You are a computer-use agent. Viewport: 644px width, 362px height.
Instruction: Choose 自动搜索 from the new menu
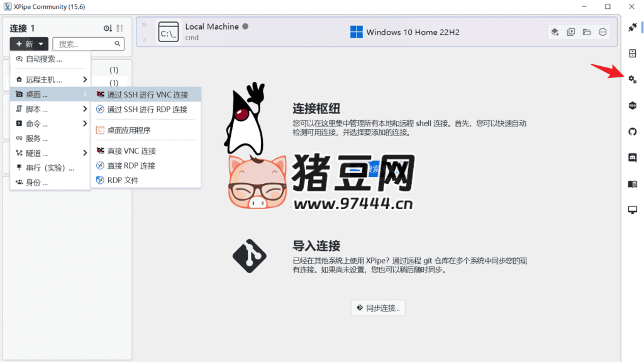(50, 59)
